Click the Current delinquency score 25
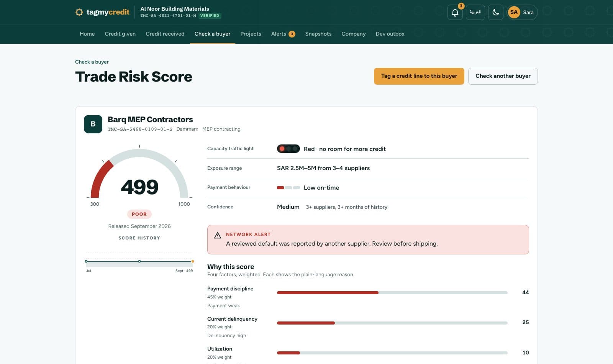 (525, 322)
